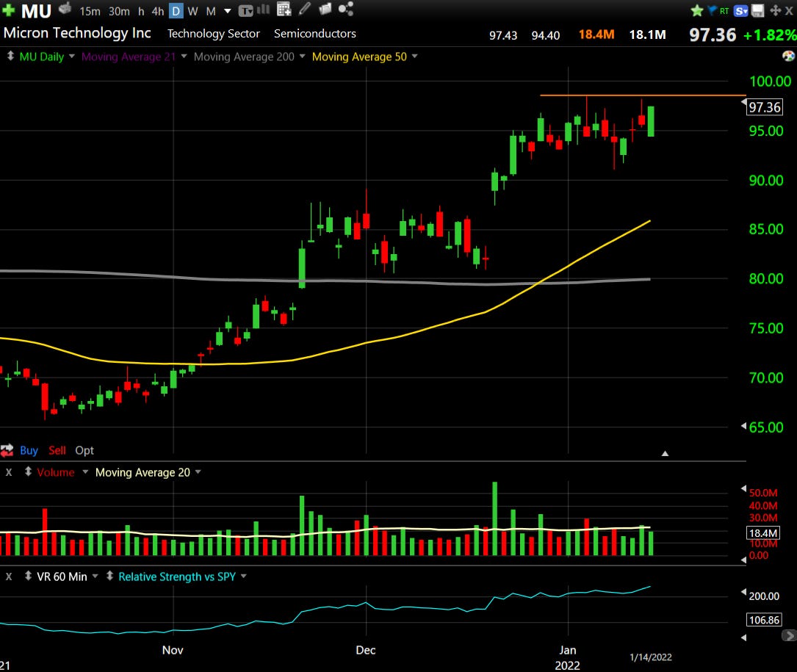Click the bar chart style icon
This screenshot has height=672, width=797.
tap(263, 9)
